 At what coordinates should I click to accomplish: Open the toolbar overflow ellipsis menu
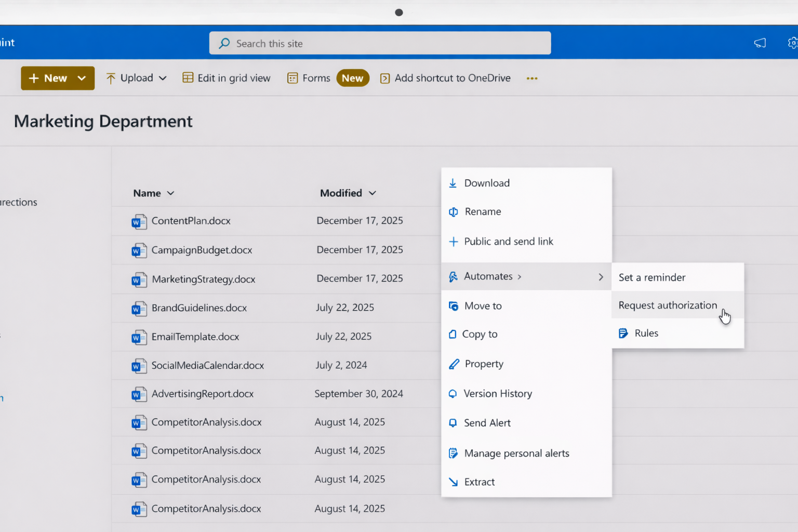(531, 78)
